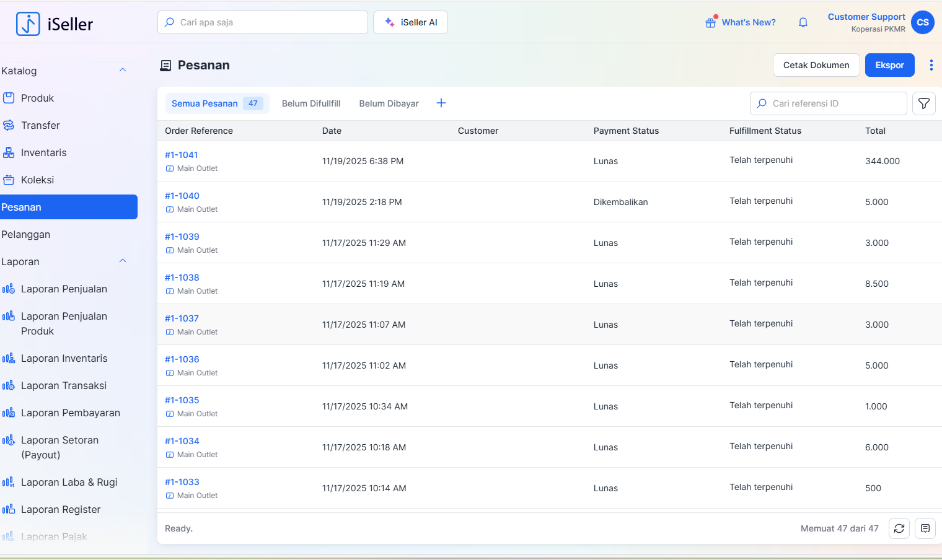Open order #1-1041 link

click(182, 155)
